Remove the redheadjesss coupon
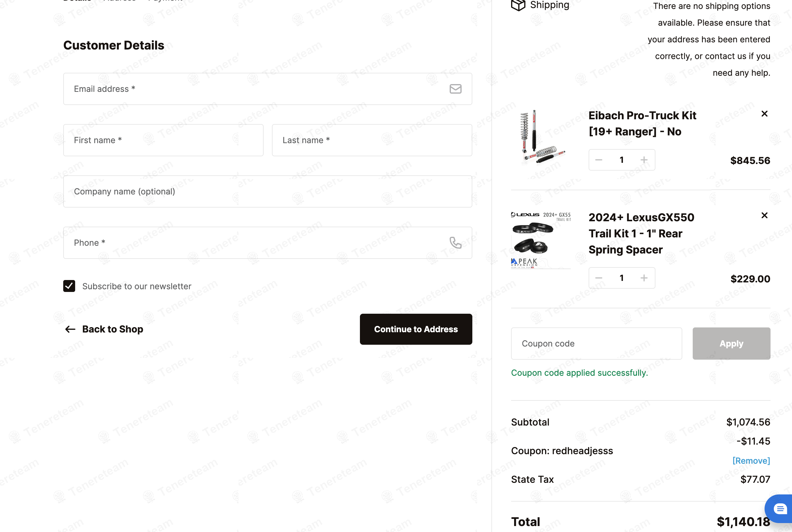Screen dimensions: 792x532 point(751,460)
